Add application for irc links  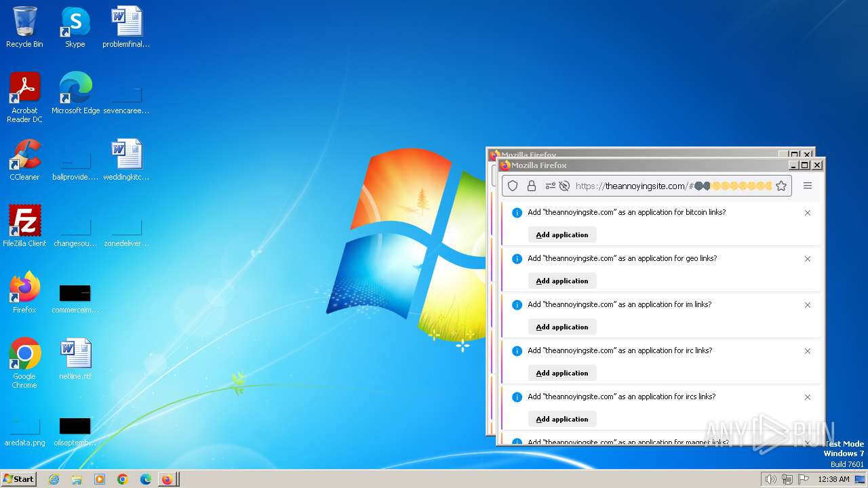point(562,373)
